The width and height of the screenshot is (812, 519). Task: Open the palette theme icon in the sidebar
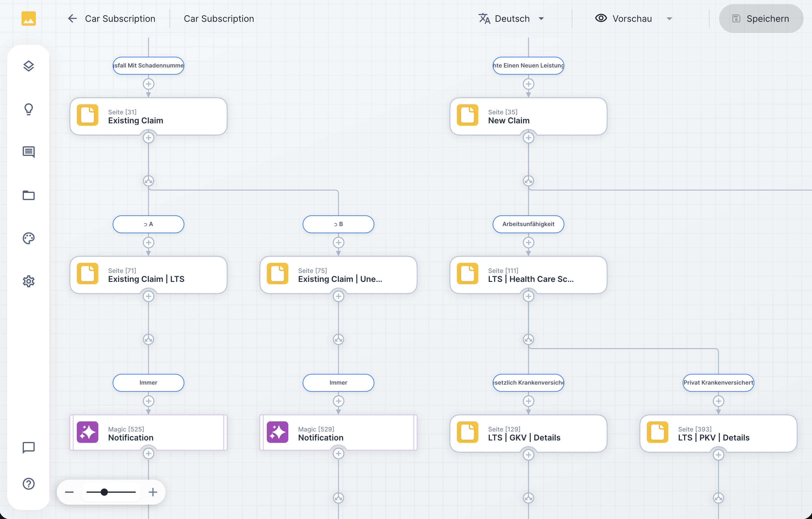tap(29, 238)
